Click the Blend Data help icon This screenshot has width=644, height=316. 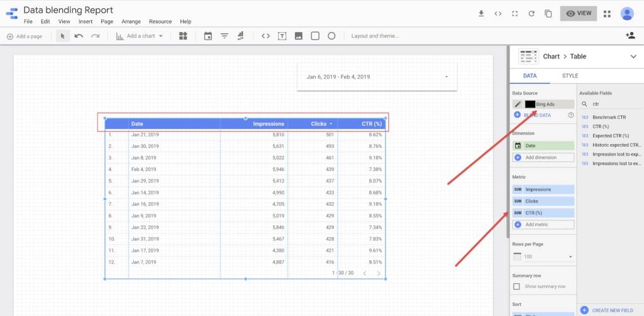[x=571, y=115]
